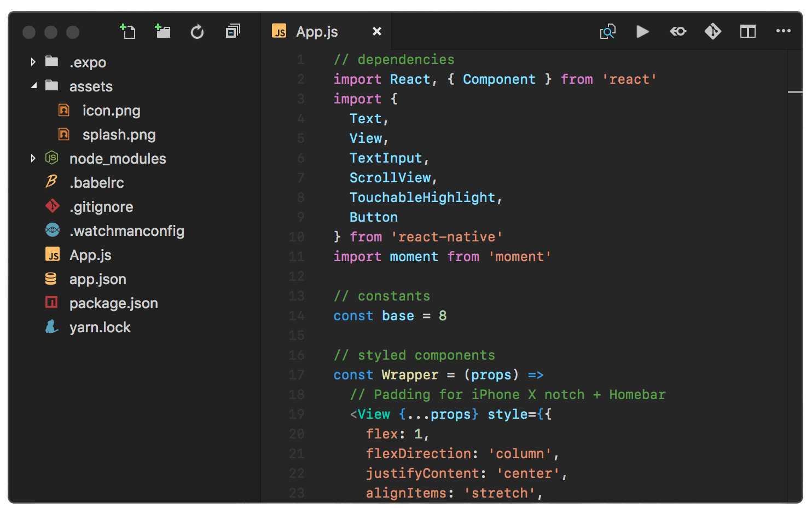Open icon.png from the assets folder
Image resolution: width=812 pixels, height=514 pixels.
click(x=112, y=111)
